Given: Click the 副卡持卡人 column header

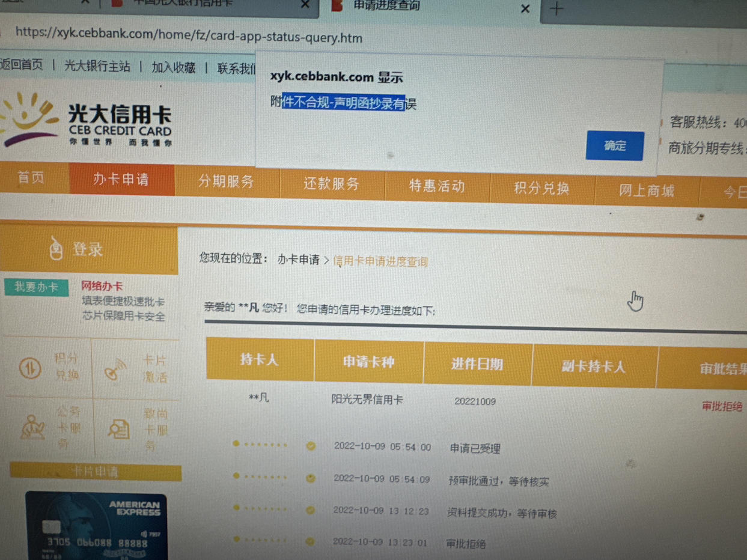Looking at the screenshot, I should (x=594, y=366).
